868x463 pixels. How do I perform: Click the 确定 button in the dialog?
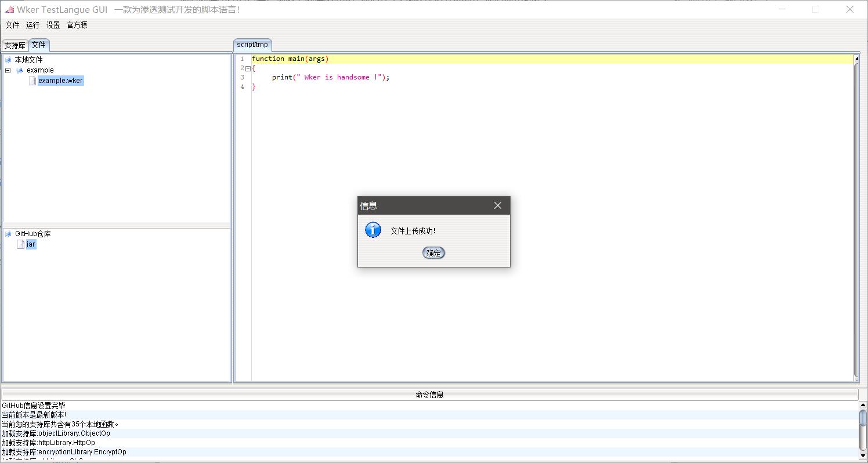tap(433, 253)
